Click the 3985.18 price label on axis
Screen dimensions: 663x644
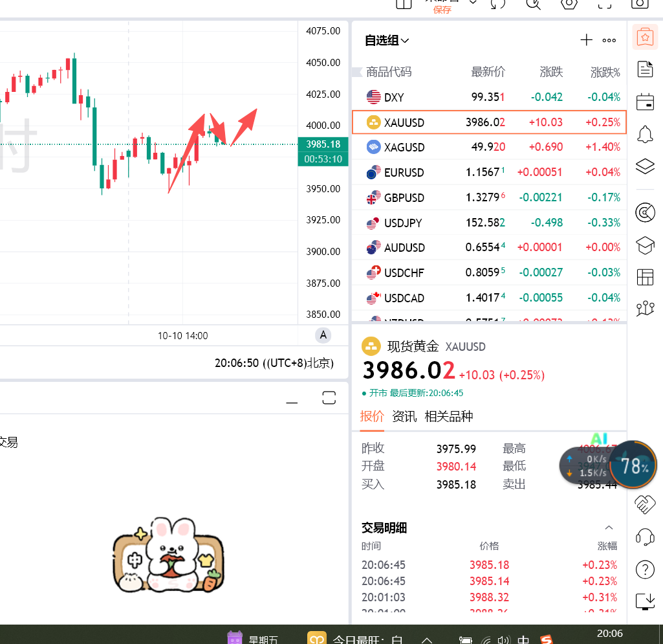coord(323,144)
